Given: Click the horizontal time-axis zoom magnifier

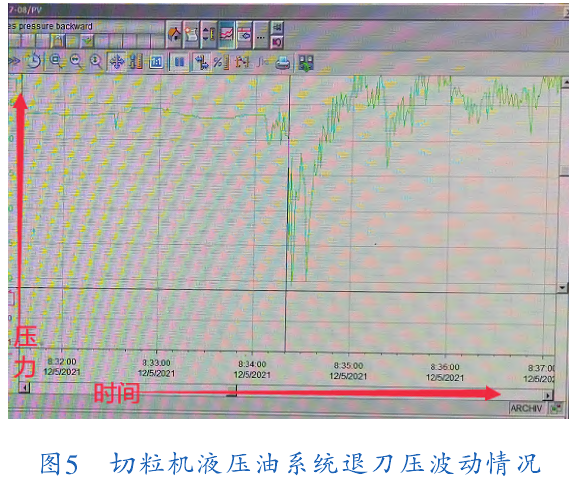Looking at the screenshot, I should pyautogui.click(x=76, y=61).
